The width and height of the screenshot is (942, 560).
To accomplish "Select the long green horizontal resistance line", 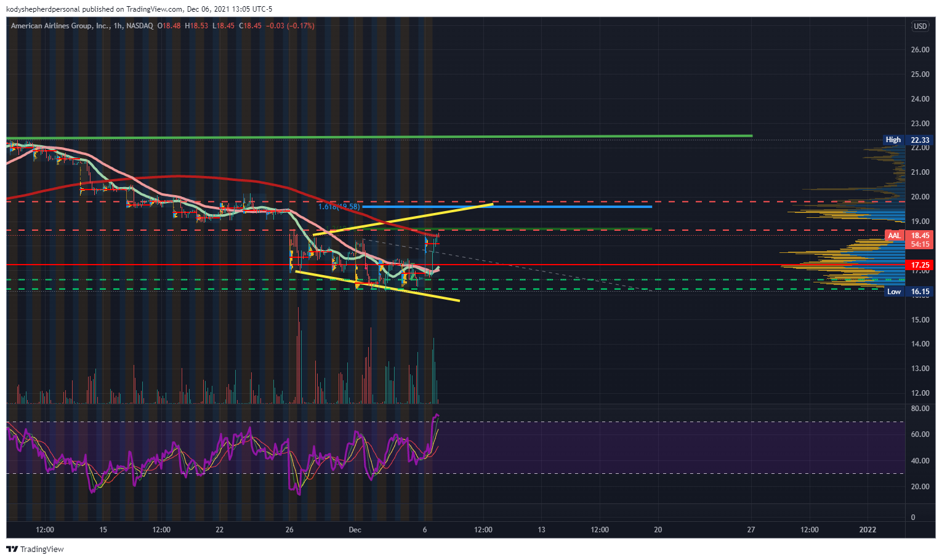I will 379,137.
